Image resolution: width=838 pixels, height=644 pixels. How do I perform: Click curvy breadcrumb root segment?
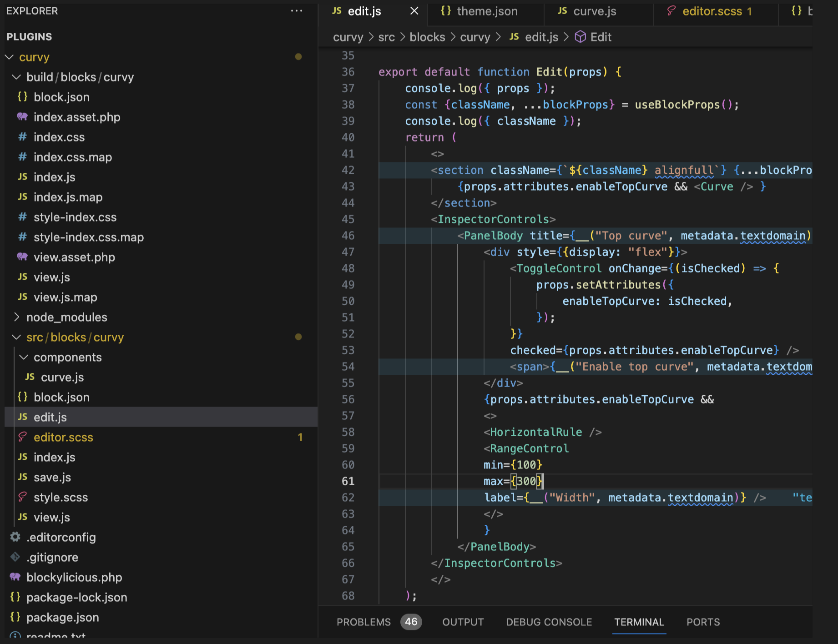click(x=348, y=37)
